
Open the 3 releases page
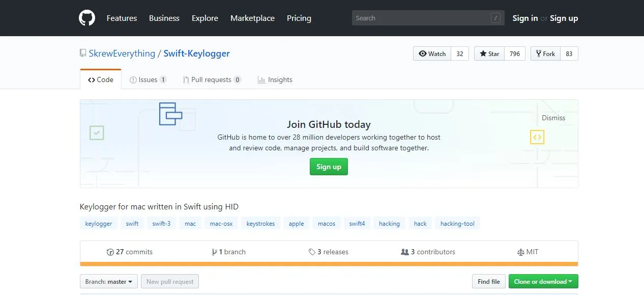(329, 252)
